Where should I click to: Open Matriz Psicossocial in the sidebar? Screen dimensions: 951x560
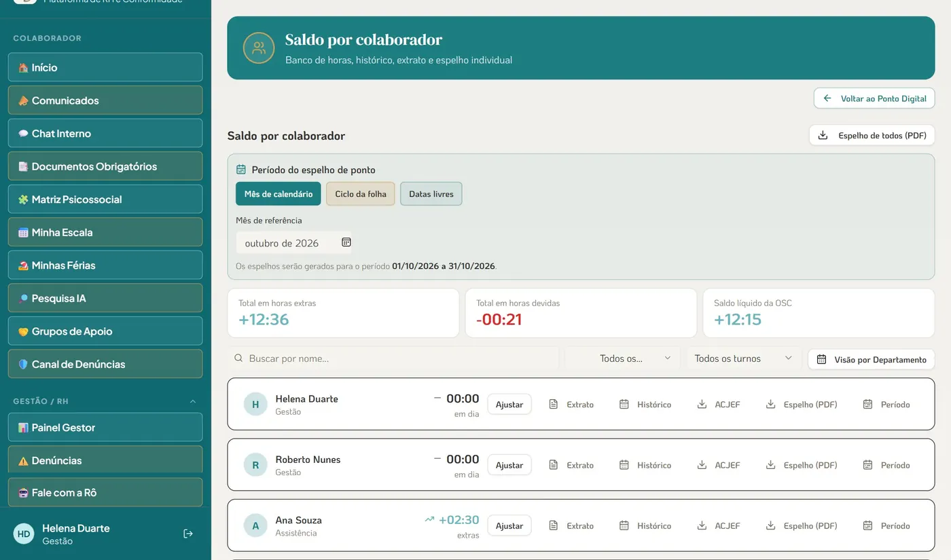(x=105, y=199)
